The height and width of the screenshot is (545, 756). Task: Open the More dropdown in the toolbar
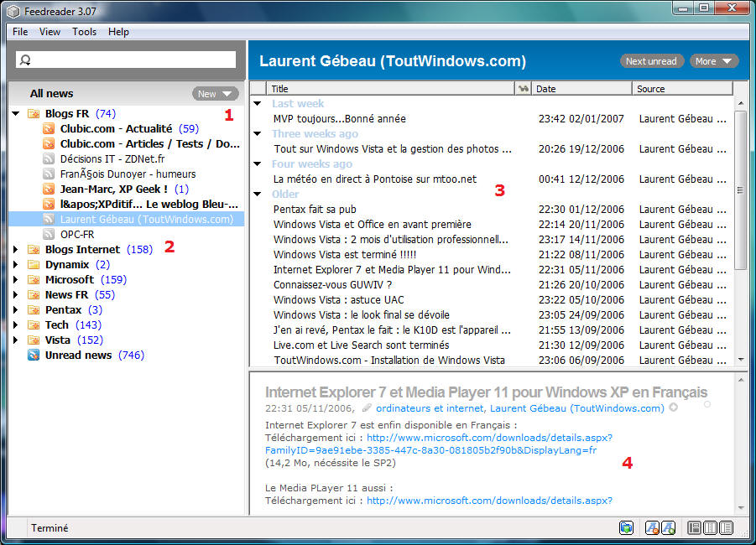714,60
